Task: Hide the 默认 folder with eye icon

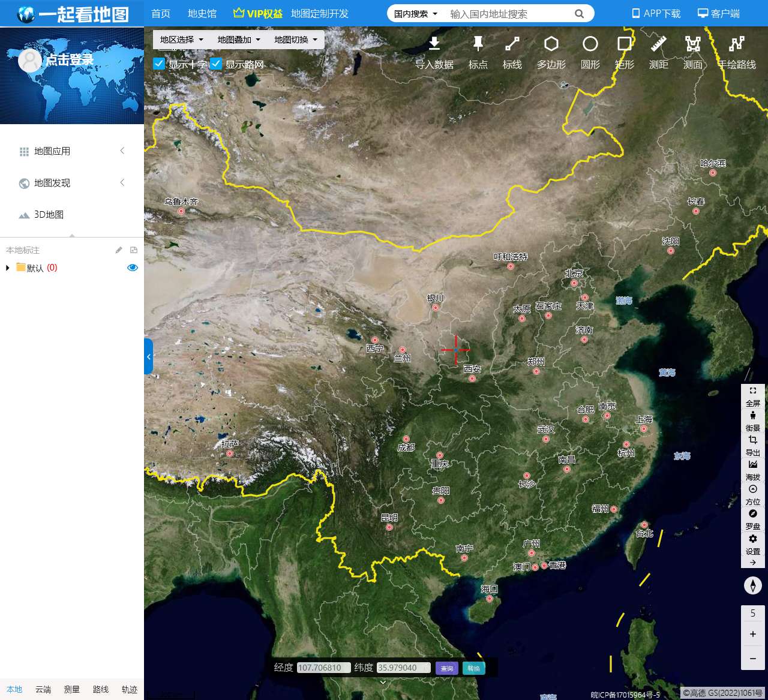Action: coord(133,268)
